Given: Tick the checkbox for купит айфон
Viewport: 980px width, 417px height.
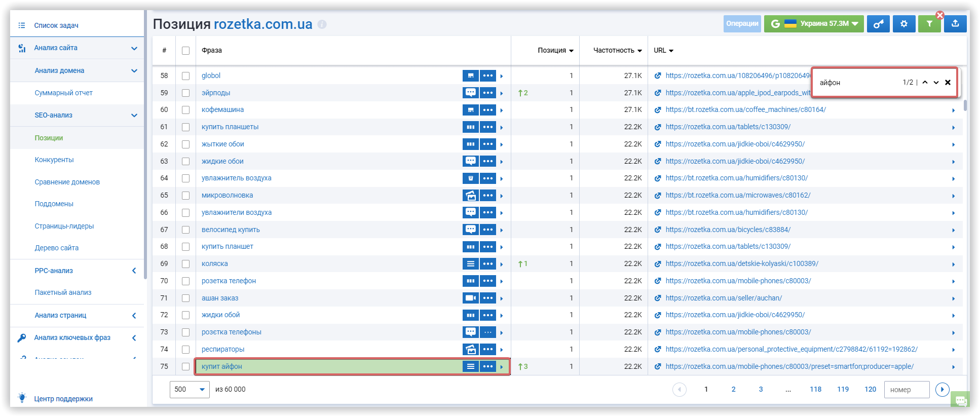Looking at the screenshot, I should (186, 367).
